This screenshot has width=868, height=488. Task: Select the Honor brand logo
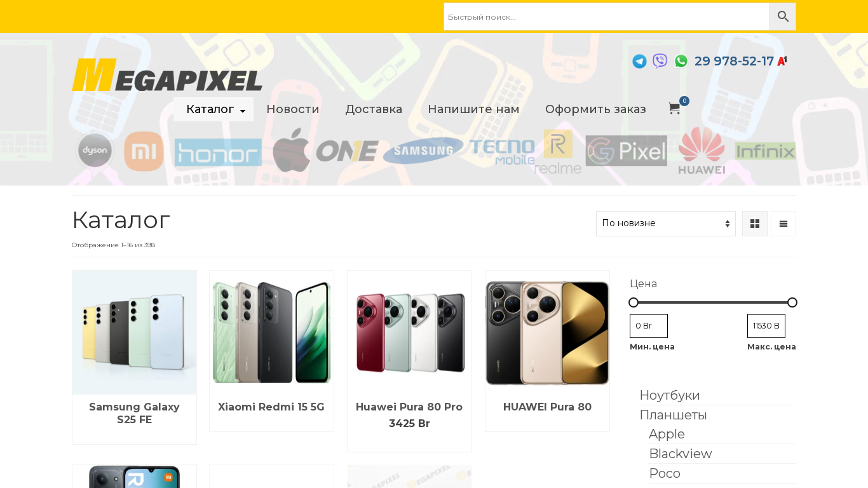[218, 152]
